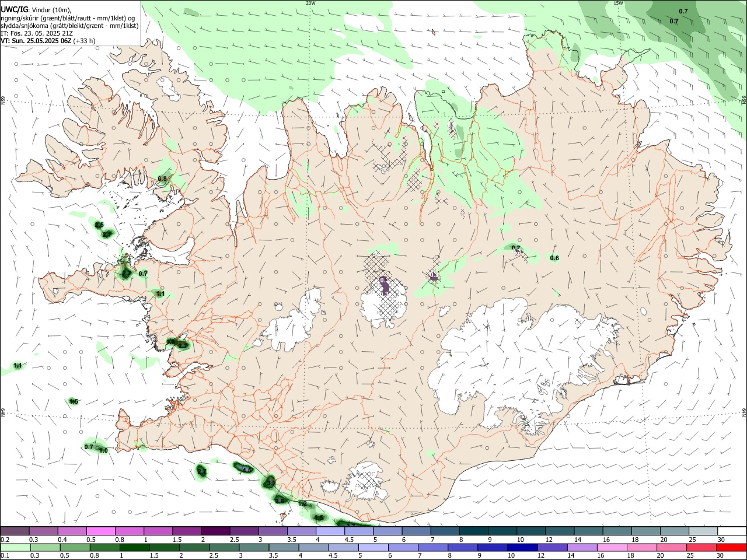The image size is (747, 560).
Task: Click the 4.5 precipitation value off the southwest coast
Action: [x=247, y=470]
